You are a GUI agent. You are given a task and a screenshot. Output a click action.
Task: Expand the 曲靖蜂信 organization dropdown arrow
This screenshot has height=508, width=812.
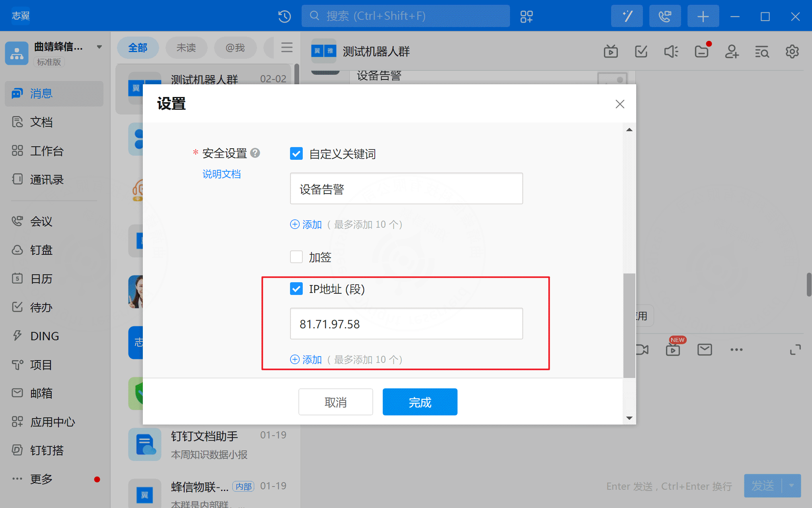[99, 47]
